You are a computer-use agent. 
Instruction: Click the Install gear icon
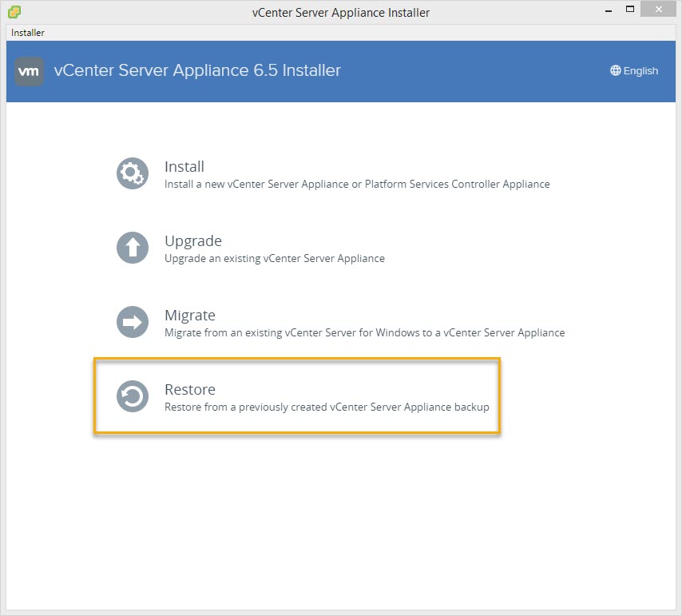click(x=132, y=173)
